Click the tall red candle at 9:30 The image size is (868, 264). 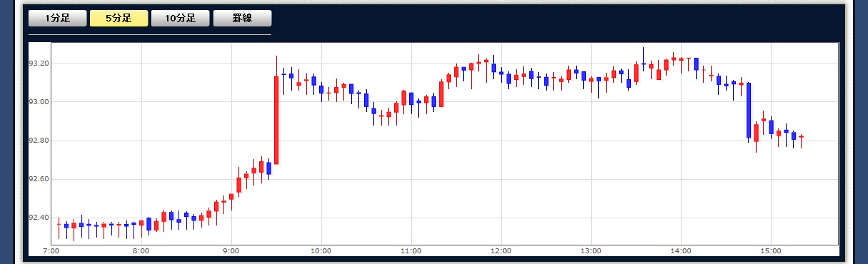coord(276,120)
